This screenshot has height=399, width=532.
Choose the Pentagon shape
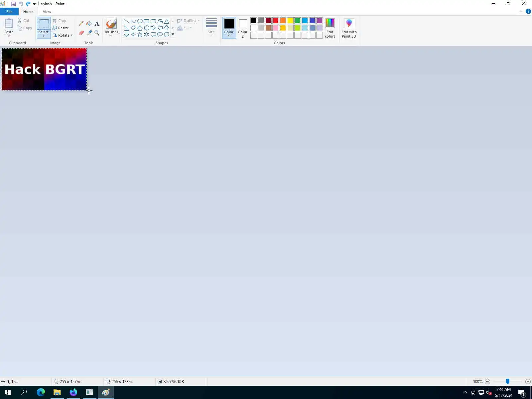(x=140, y=28)
